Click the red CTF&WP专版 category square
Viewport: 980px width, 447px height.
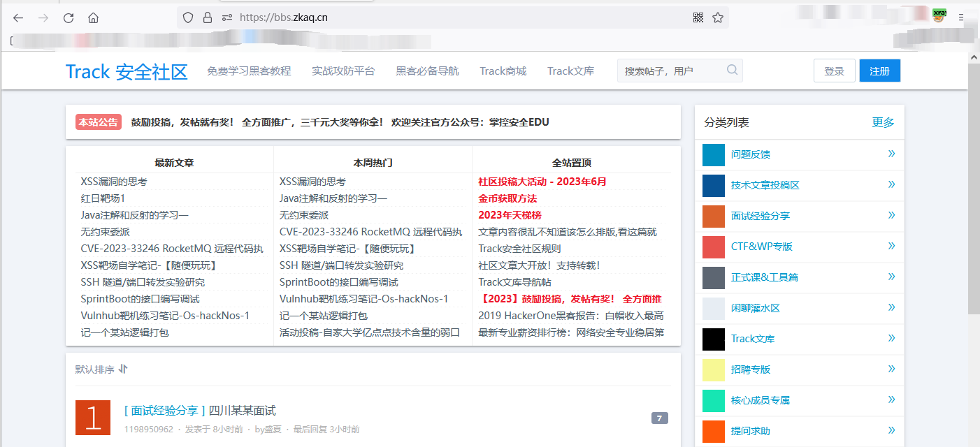click(714, 247)
